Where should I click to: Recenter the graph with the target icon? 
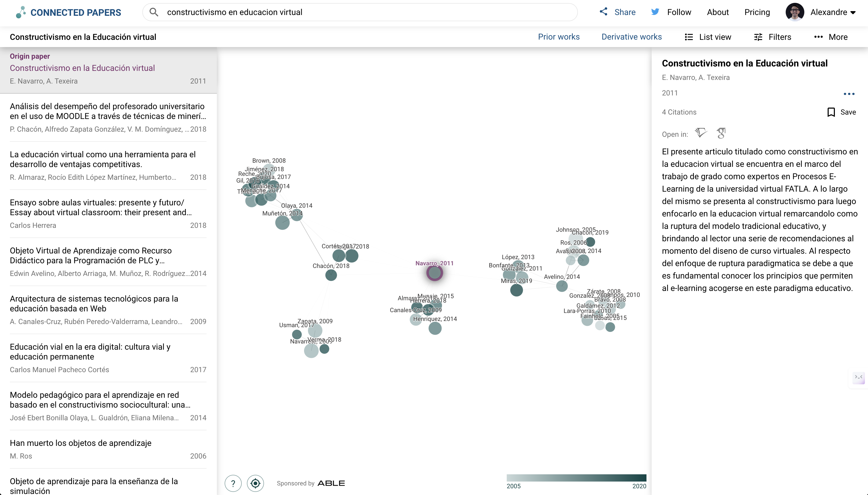(255, 483)
